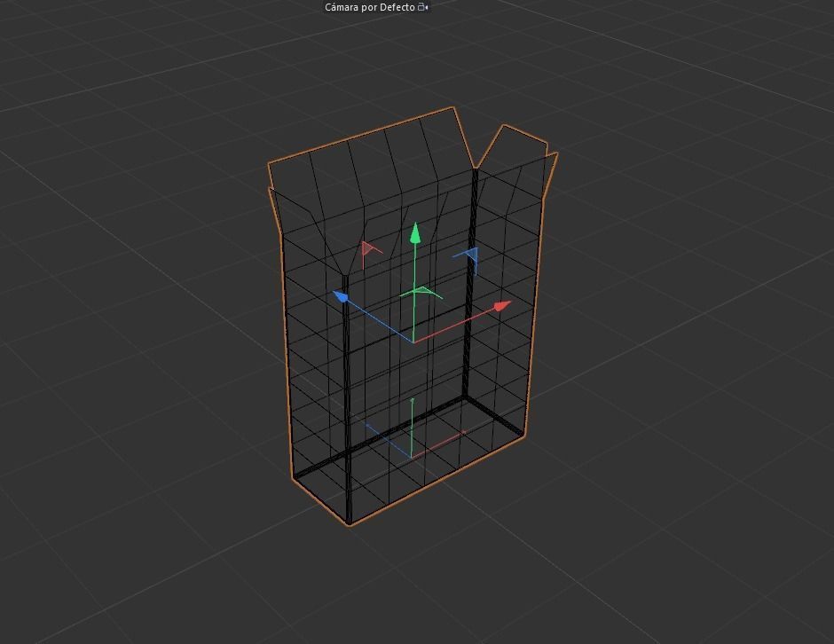The width and height of the screenshot is (834, 644).
Task: Click the Cámara por Defecto viewport label
Action: coord(369,7)
